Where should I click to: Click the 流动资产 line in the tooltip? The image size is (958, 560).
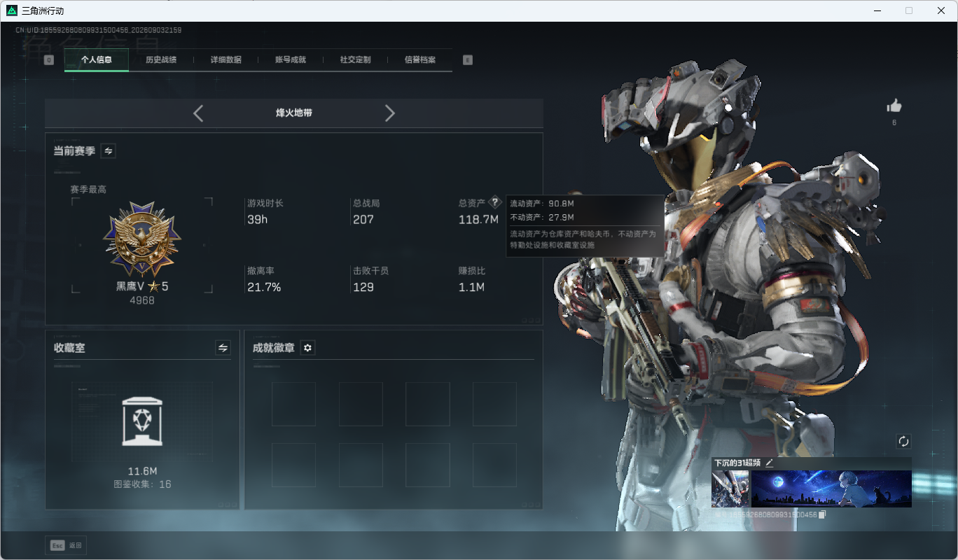pyautogui.click(x=542, y=204)
